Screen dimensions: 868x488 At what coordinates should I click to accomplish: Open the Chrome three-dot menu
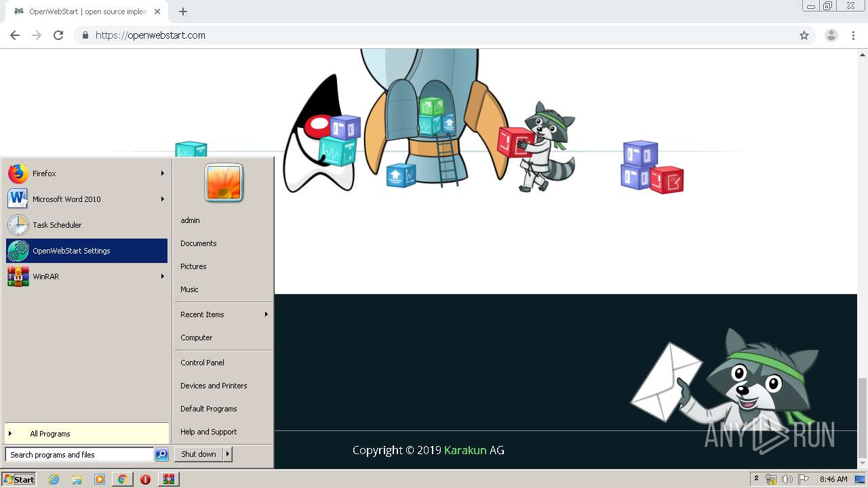point(854,35)
